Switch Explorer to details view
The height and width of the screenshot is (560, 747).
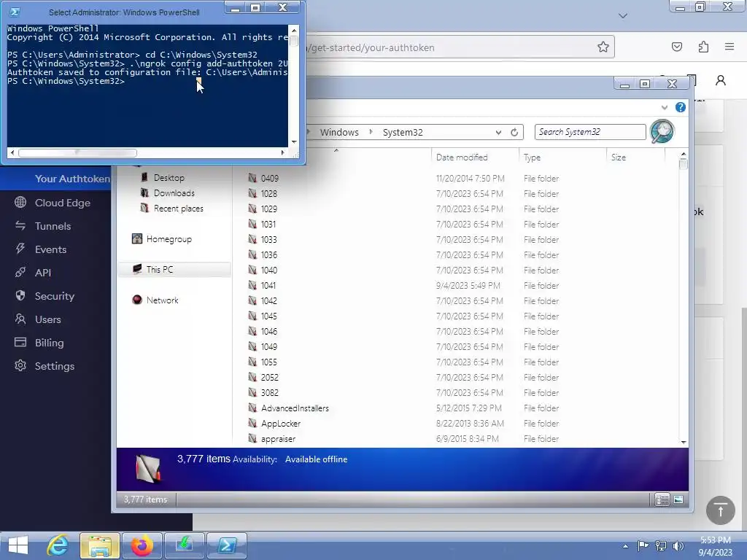pos(662,499)
